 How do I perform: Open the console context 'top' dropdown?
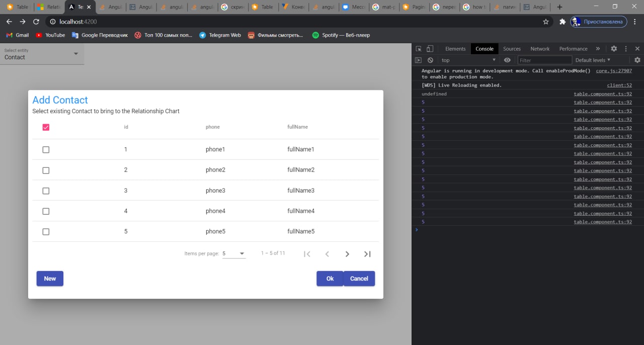coord(468,60)
